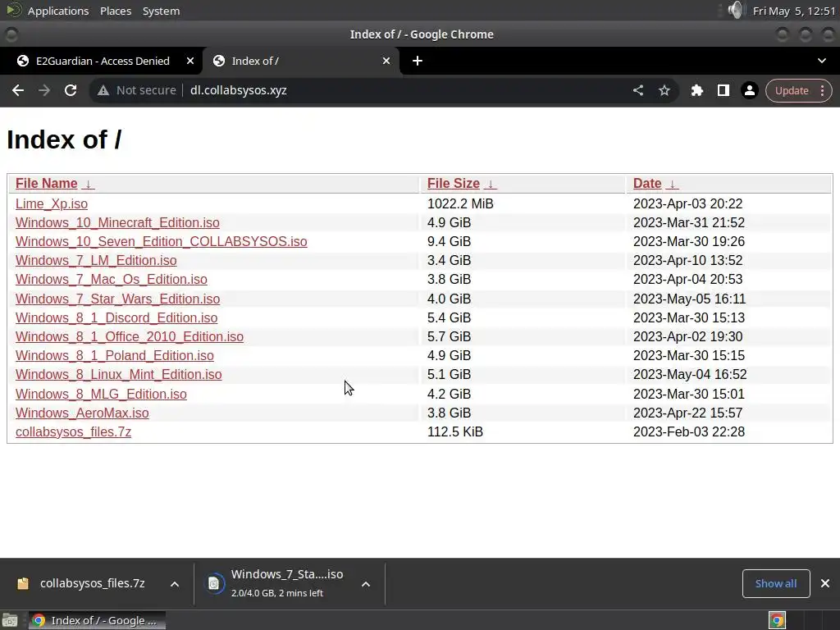The width and height of the screenshot is (840, 630).
Task: Click the Chrome icon in bottom-right panel
Action: click(777, 620)
